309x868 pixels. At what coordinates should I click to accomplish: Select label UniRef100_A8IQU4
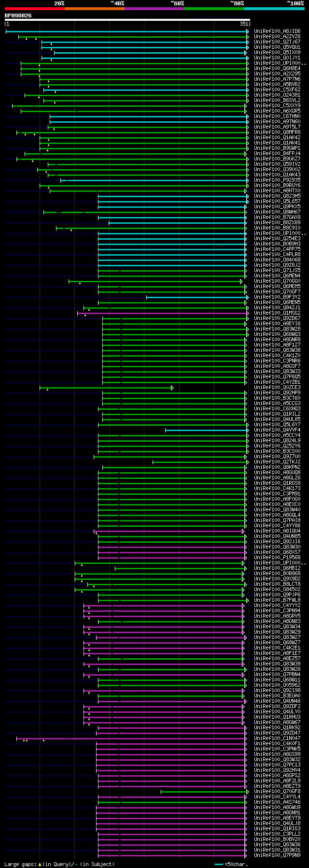(277, 531)
